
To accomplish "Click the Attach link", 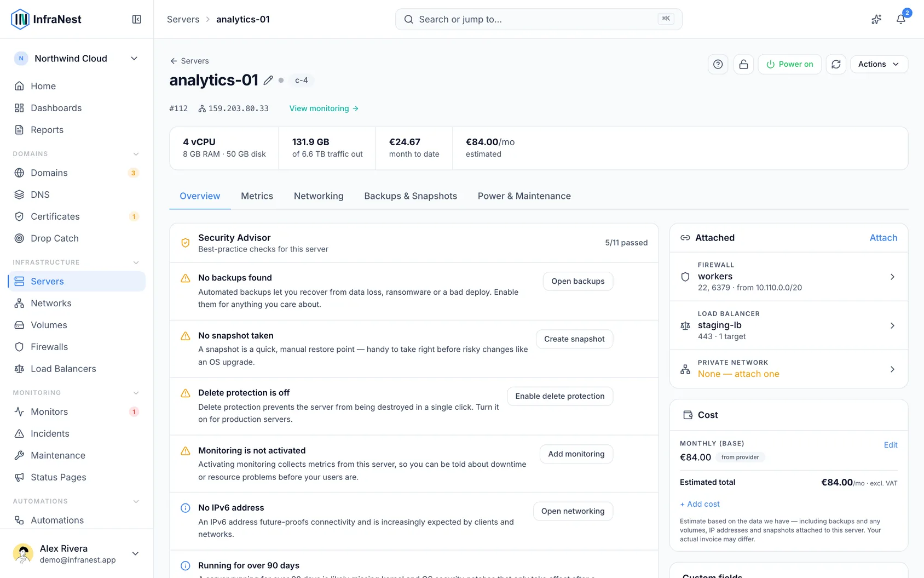I will tap(883, 238).
